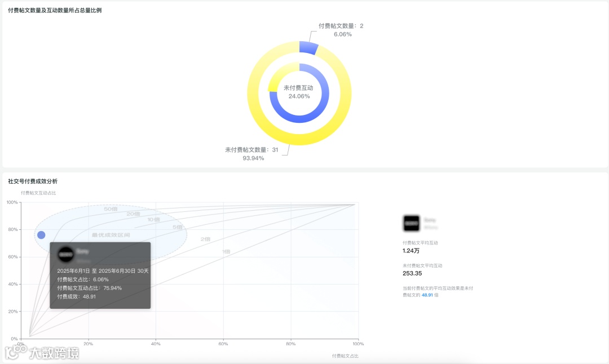Click the 未付费互动 center label
The width and height of the screenshot is (609, 364).
click(298, 88)
